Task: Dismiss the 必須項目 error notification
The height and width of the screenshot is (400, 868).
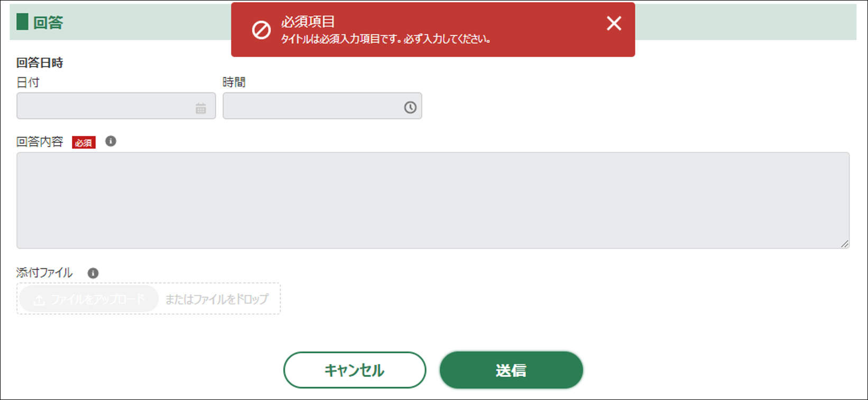Action: tap(614, 23)
